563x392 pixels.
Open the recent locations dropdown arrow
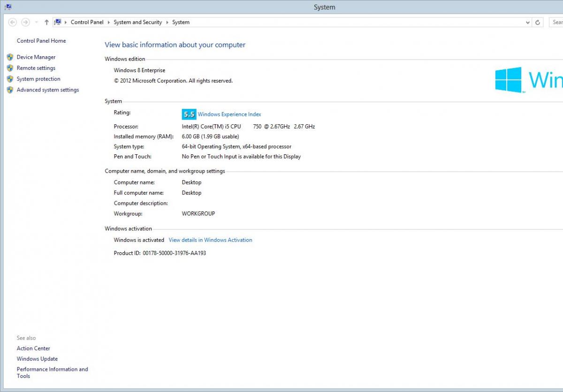coord(37,23)
